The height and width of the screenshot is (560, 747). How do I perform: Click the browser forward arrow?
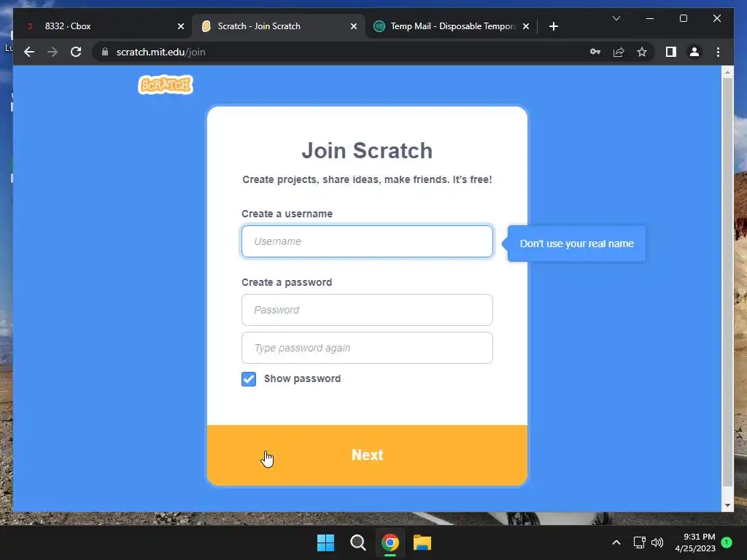coord(53,52)
